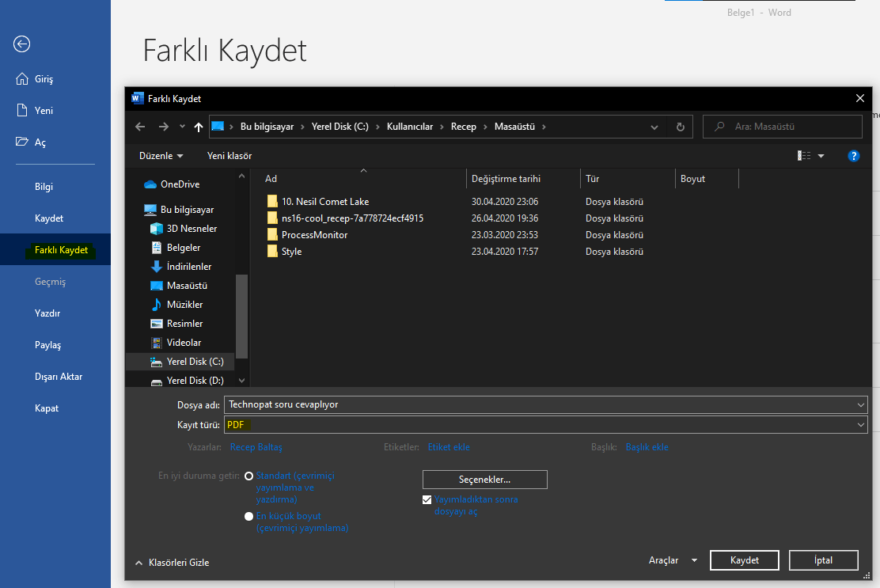This screenshot has width=880, height=588.
Task: Toggle Yayımladıktan sonra dosyayı aç checkbox
Action: click(427, 499)
